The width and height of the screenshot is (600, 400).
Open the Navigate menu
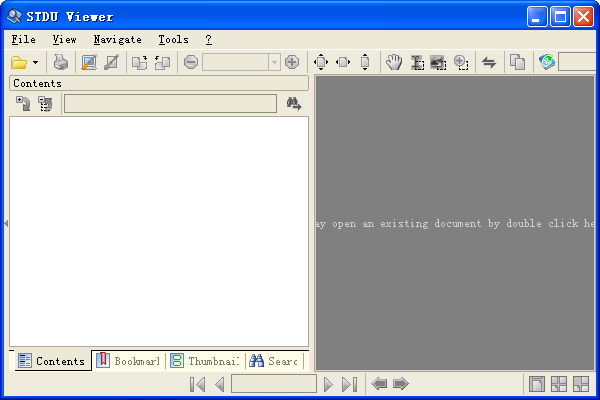coord(117,39)
